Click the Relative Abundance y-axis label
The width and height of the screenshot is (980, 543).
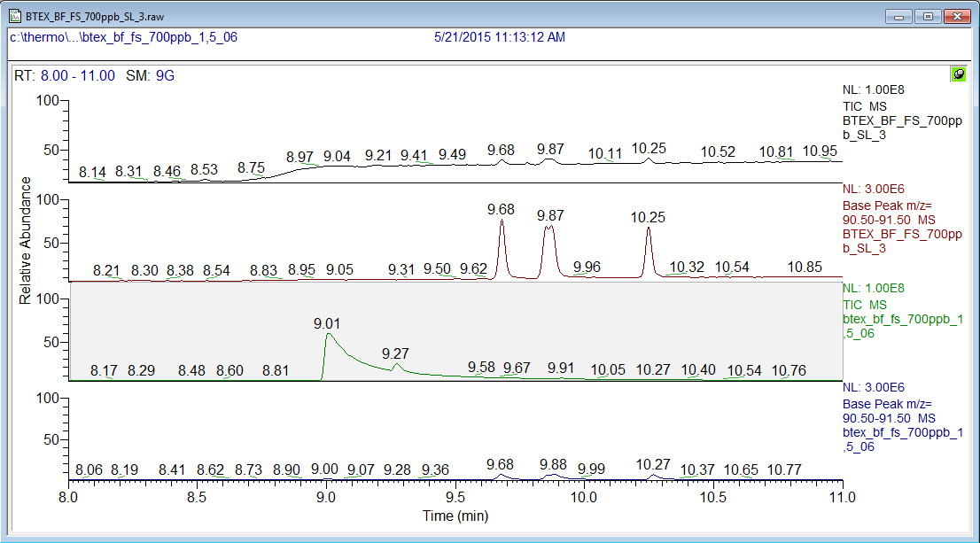(x=25, y=241)
